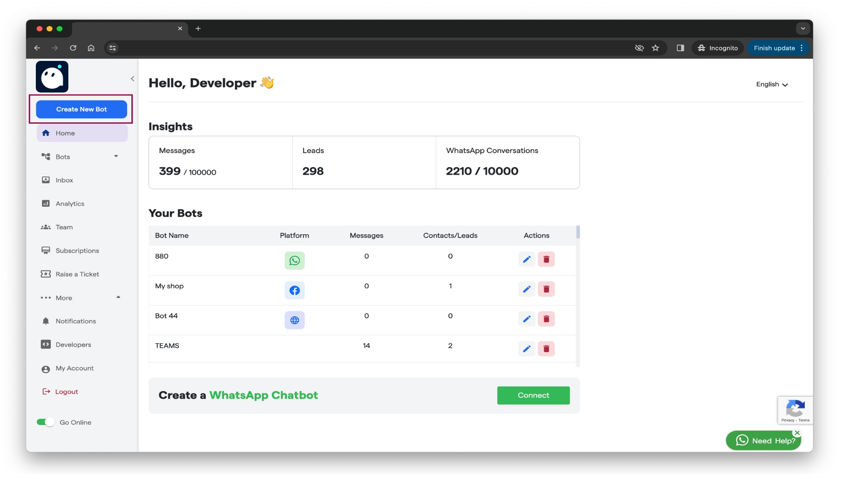
Task: Click the Contacts/Leads column header
Action: [450, 235]
